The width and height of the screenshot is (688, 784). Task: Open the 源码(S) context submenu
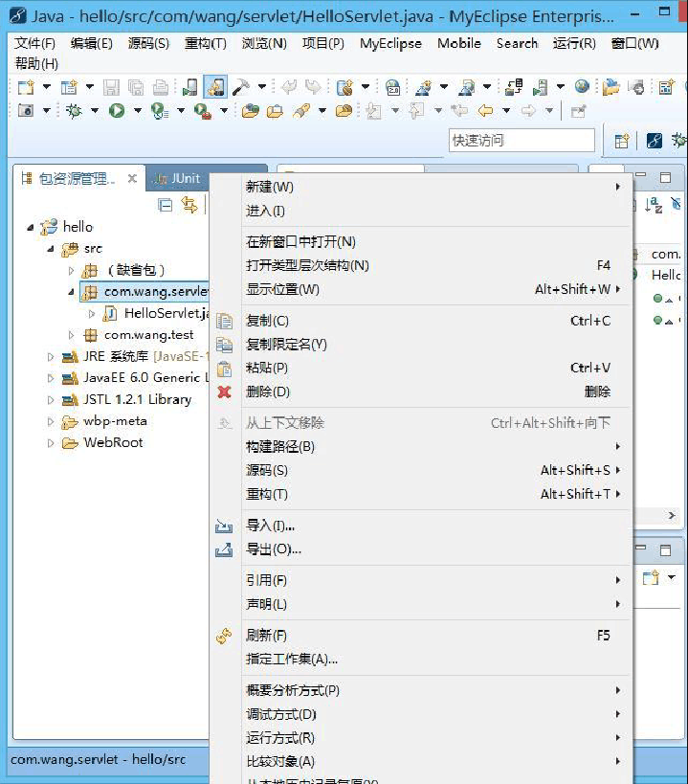click(x=421, y=471)
